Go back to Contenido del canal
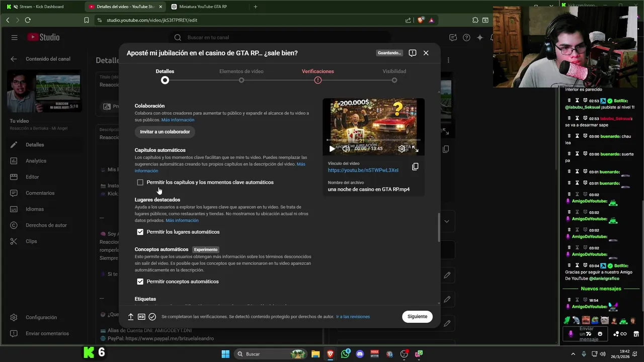This screenshot has height=362, width=644. (x=14, y=59)
